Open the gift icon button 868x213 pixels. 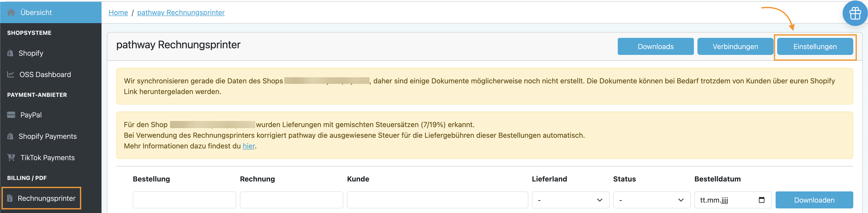click(x=855, y=13)
